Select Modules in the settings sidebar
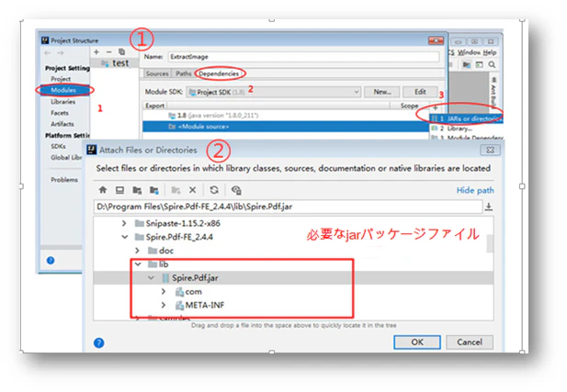The width and height of the screenshot is (567, 392). 63,90
